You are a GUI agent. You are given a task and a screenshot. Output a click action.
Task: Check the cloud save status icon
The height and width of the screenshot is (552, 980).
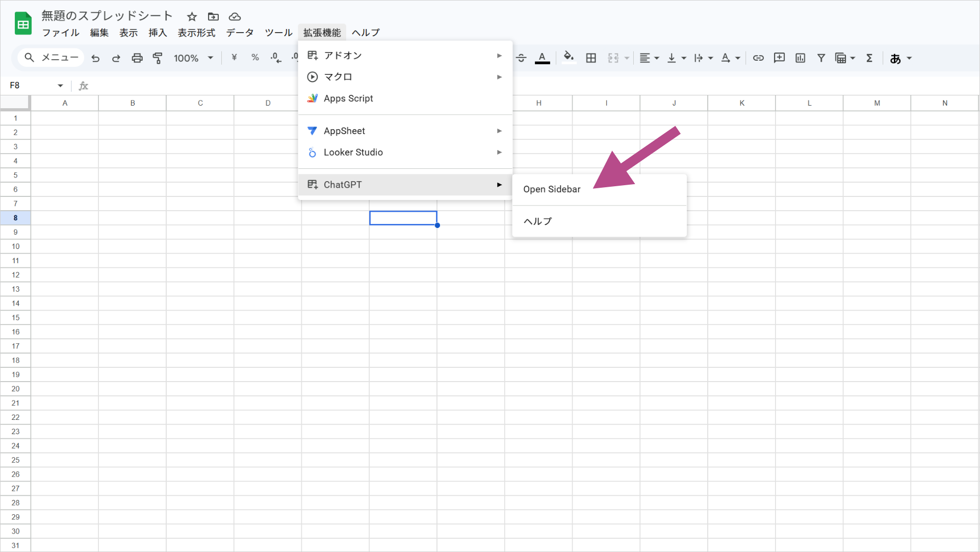pyautogui.click(x=235, y=17)
